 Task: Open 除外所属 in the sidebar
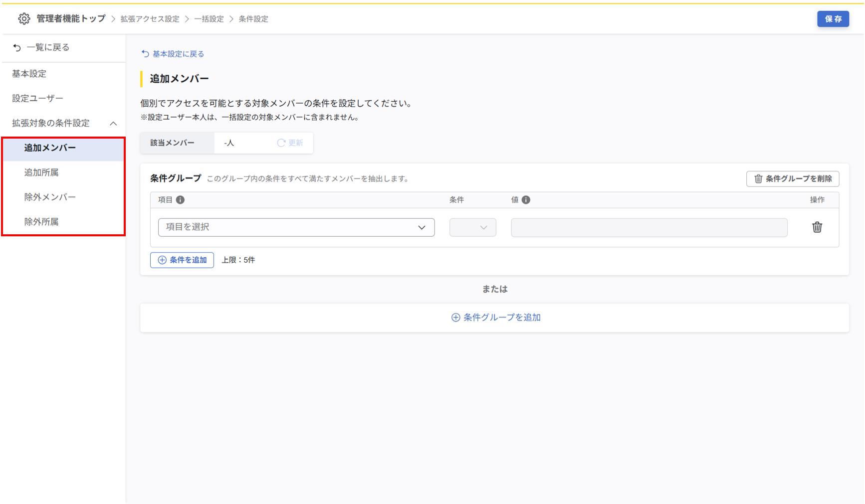(41, 222)
